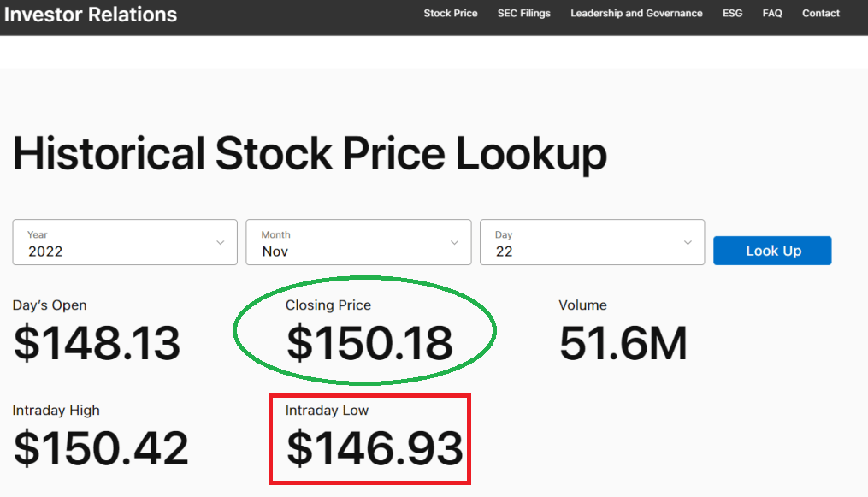Image resolution: width=868 pixels, height=497 pixels.
Task: Click the Day's Open value $148.13
Action: [97, 344]
